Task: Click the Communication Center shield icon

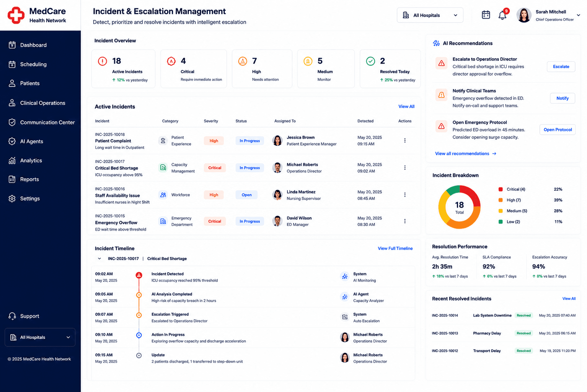Action: coord(12,122)
